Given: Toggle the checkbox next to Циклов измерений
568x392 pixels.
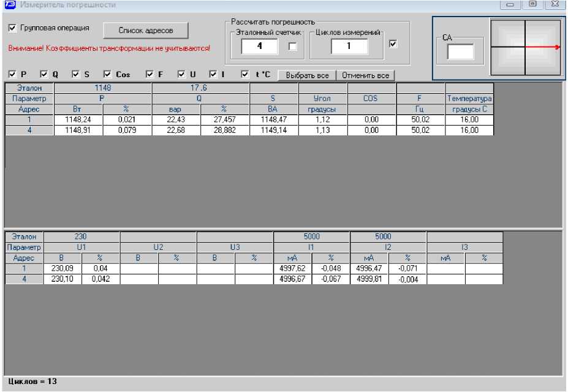Looking at the screenshot, I should (393, 43).
